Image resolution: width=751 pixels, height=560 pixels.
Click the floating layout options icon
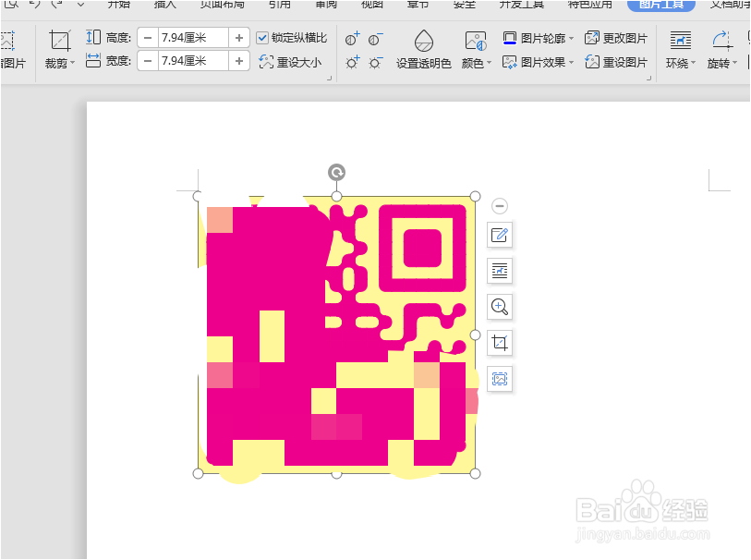[x=500, y=271]
